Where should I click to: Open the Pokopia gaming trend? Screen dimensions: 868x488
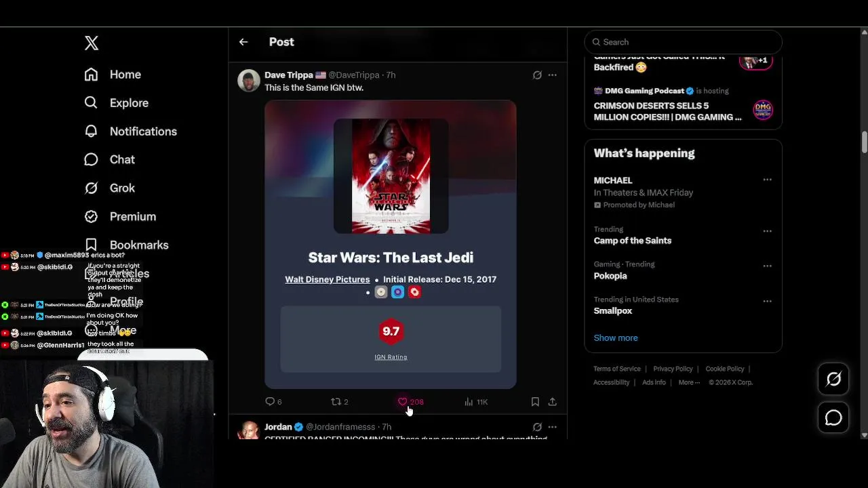tap(610, 276)
